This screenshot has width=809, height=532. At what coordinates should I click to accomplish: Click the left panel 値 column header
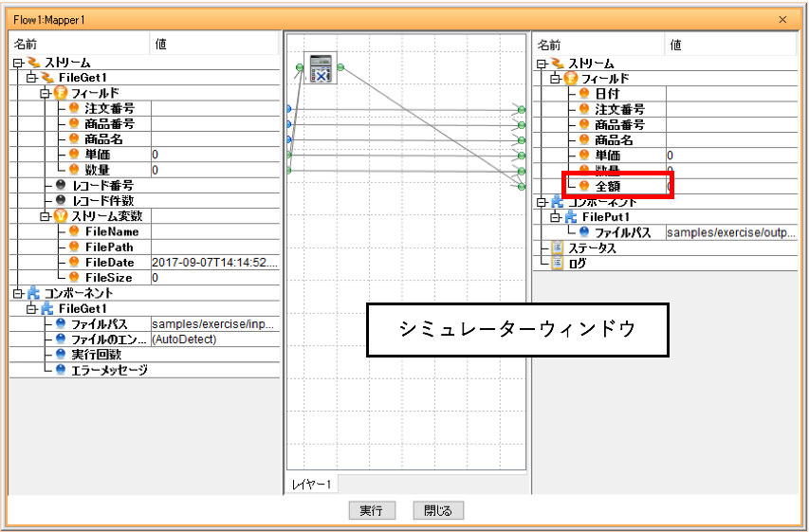tap(214, 44)
